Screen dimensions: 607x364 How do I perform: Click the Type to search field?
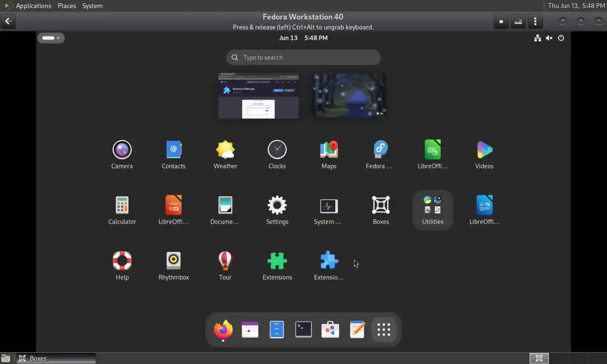303,57
